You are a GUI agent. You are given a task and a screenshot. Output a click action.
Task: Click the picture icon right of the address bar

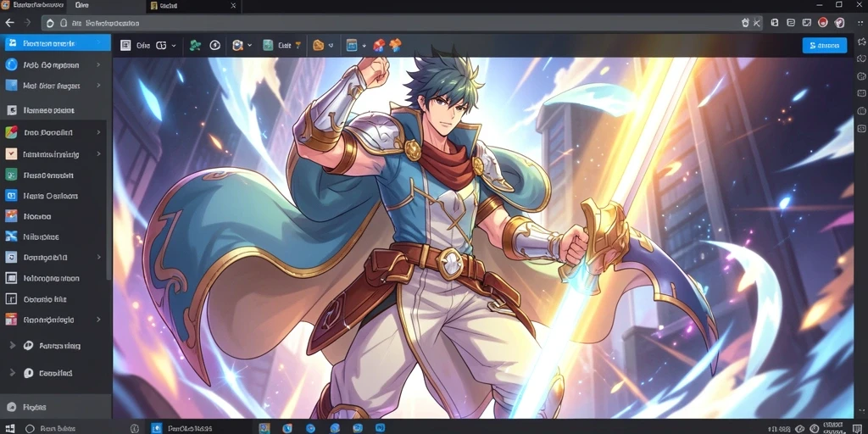click(x=807, y=23)
